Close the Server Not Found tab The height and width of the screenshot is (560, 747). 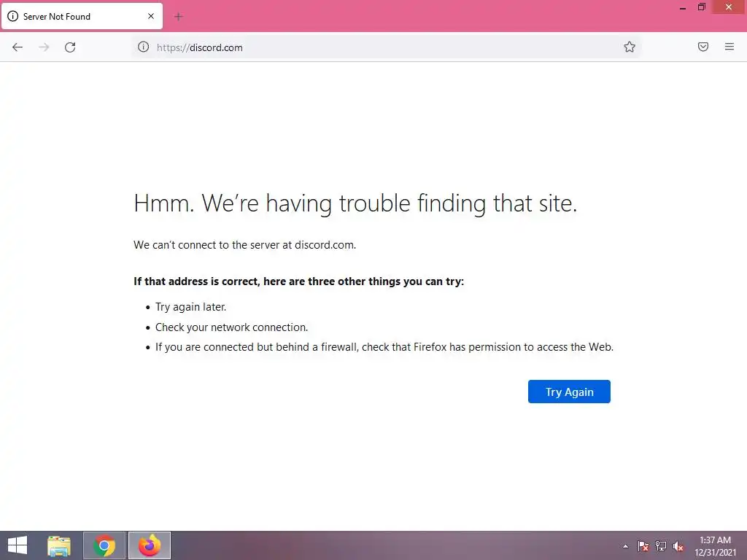tap(151, 16)
